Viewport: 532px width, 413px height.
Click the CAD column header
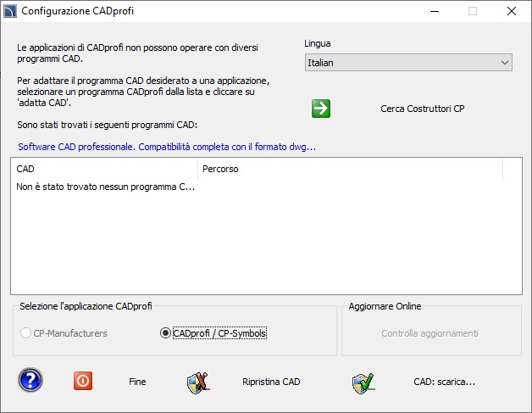104,169
